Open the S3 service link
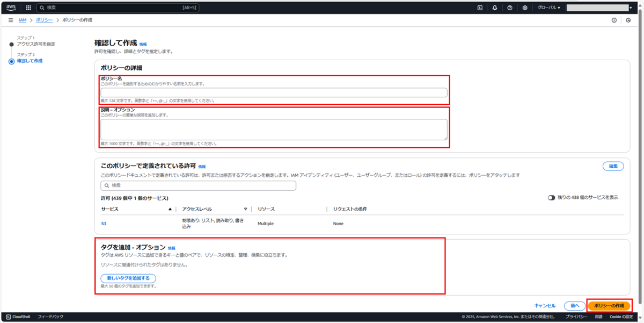The width and height of the screenshot is (644, 323). coord(104,224)
